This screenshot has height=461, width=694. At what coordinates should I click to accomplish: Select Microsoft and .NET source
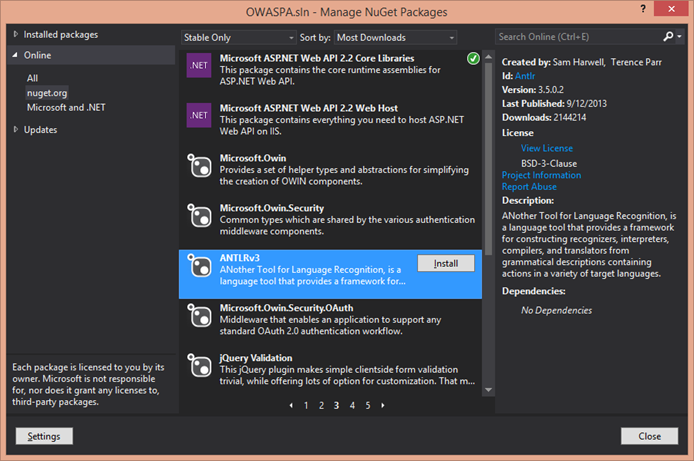(66, 107)
